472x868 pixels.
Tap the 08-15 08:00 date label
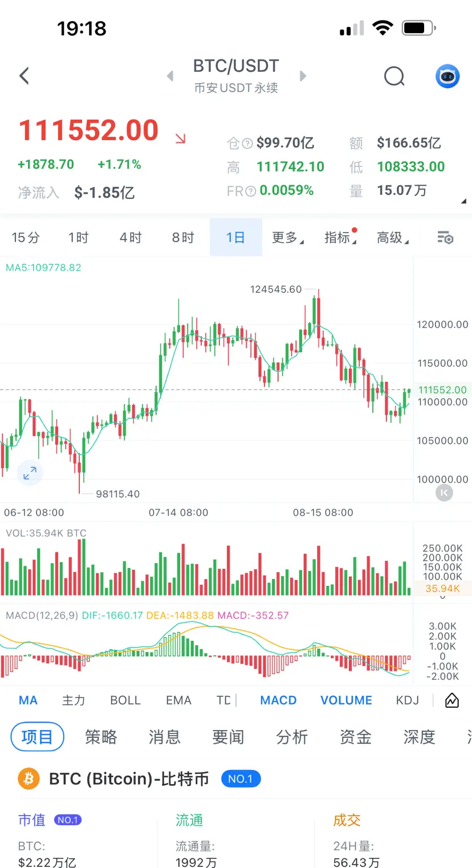pos(323,512)
